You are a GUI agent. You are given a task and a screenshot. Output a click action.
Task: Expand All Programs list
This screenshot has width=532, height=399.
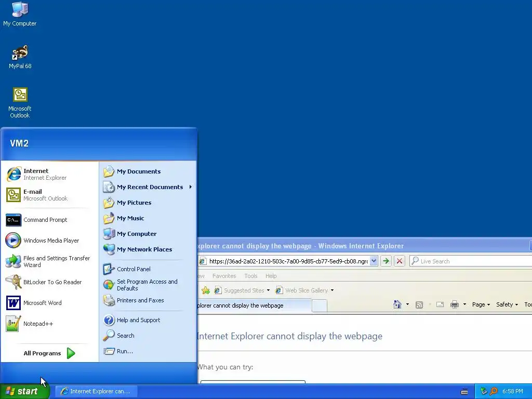(49, 353)
